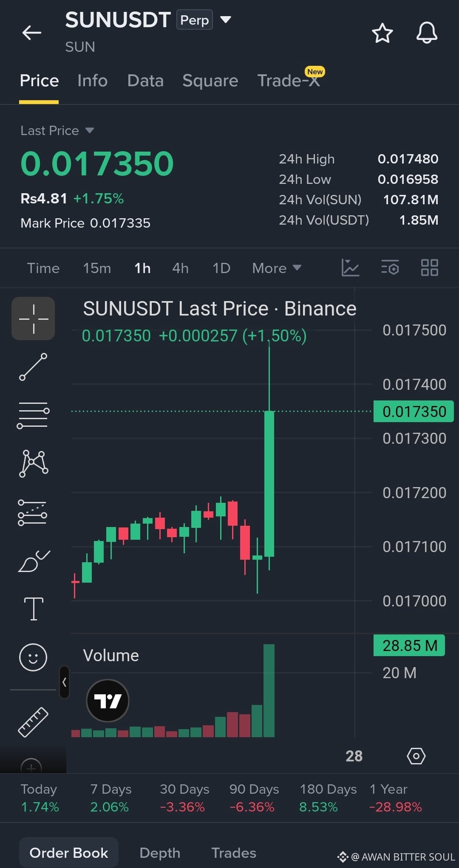Select the Order Book tab
The width and height of the screenshot is (459, 868).
(69, 853)
